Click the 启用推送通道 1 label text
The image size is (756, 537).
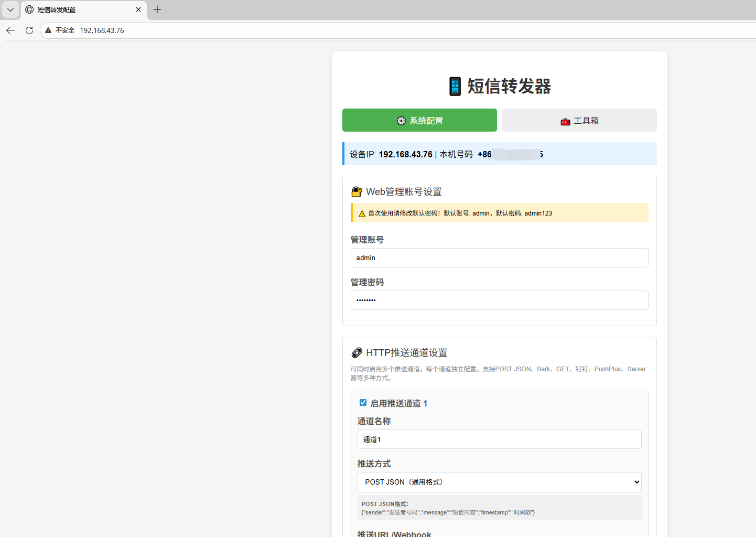point(398,403)
